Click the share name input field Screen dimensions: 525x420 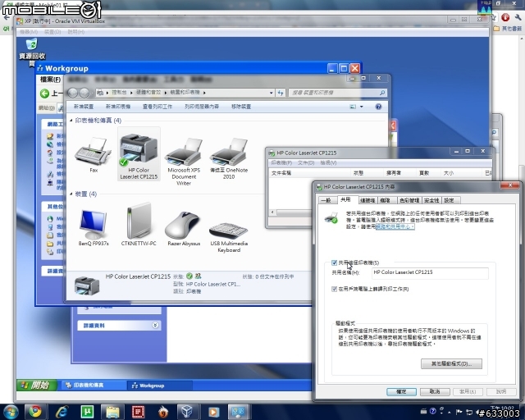(x=430, y=273)
